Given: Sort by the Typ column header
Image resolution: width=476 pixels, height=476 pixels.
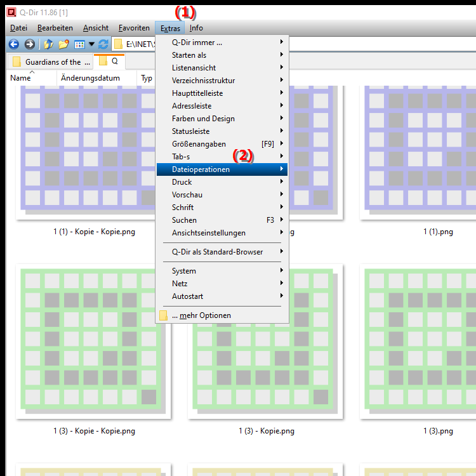Looking at the screenshot, I should pyautogui.click(x=147, y=78).
